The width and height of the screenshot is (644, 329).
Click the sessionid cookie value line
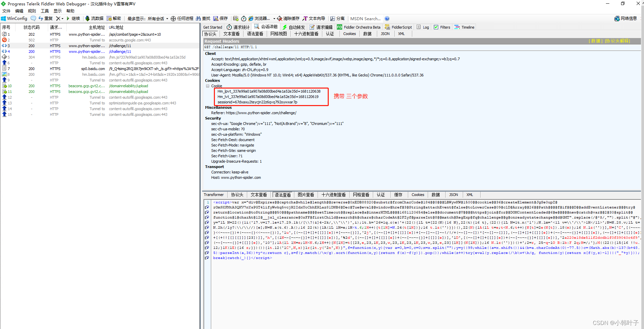257,102
